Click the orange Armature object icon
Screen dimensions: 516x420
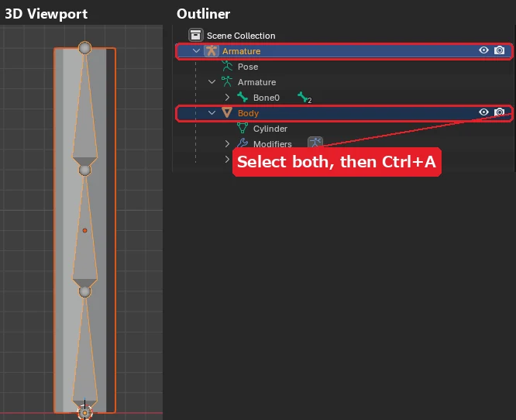[211, 50]
